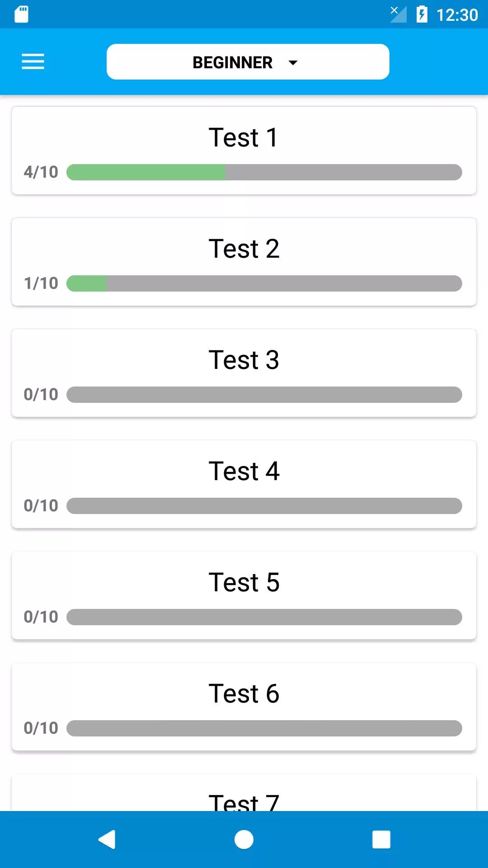Tap the SD card status icon
This screenshot has width=488, height=868.
pyautogui.click(x=21, y=14)
